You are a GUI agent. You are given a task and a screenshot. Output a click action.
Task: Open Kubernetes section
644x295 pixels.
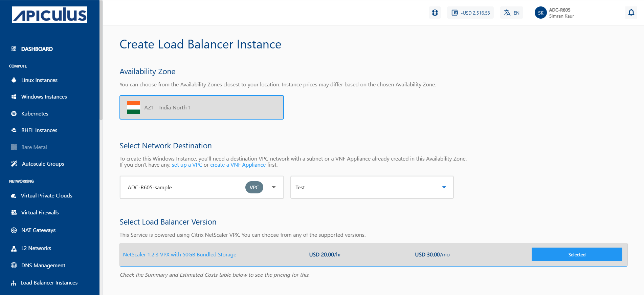click(x=35, y=113)
